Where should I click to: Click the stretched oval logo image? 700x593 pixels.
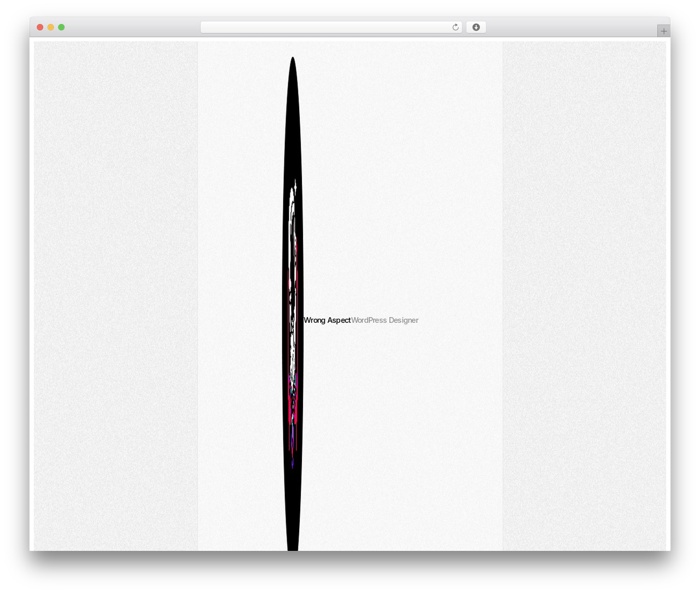(x=293, y=304)
